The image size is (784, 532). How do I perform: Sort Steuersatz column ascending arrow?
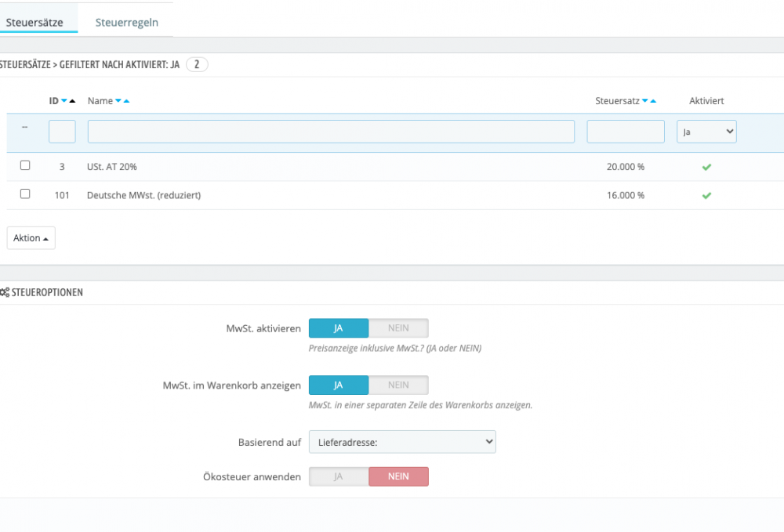point(653,101)
